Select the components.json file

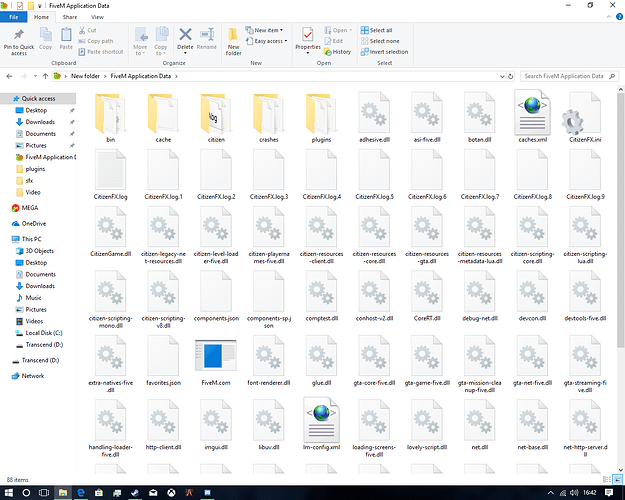(216, 297)
